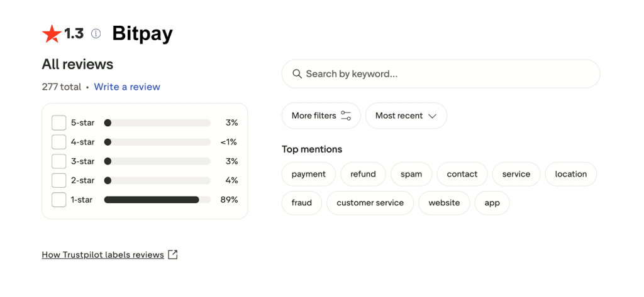
Task: Click the 4% value for 2-star
Action: [x=231, y=180]
